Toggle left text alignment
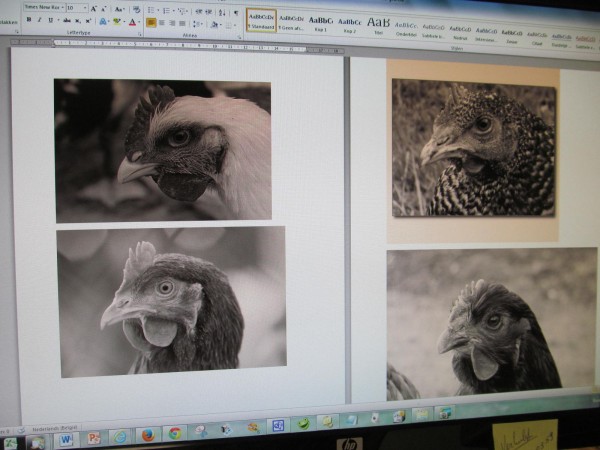This screenshot has width=600, height=450. pyautogui.click(x=151, y=23)
